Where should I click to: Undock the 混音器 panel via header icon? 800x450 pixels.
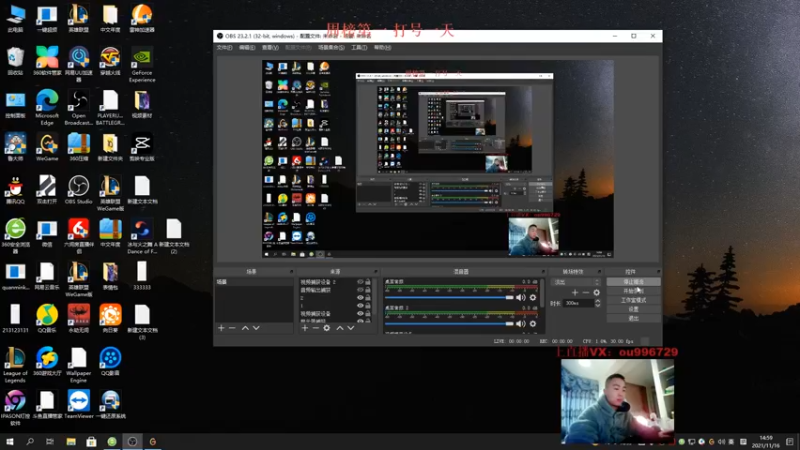coord(543,272)
